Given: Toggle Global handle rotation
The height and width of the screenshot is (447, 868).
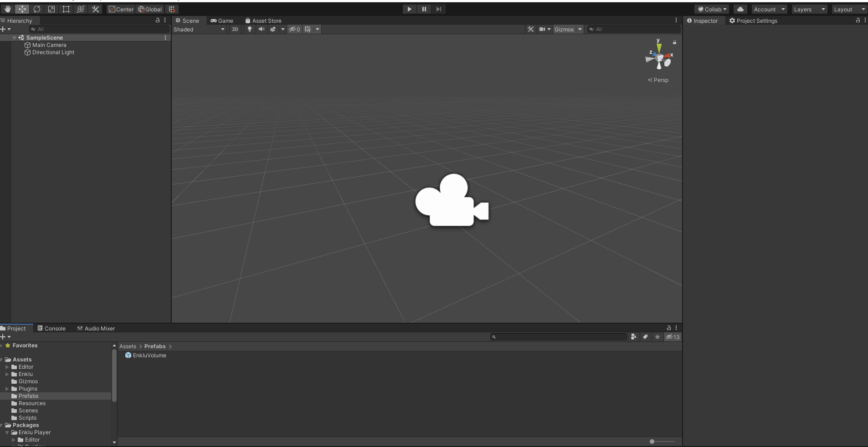Looking at the screenshot, I should pos(150,9).
